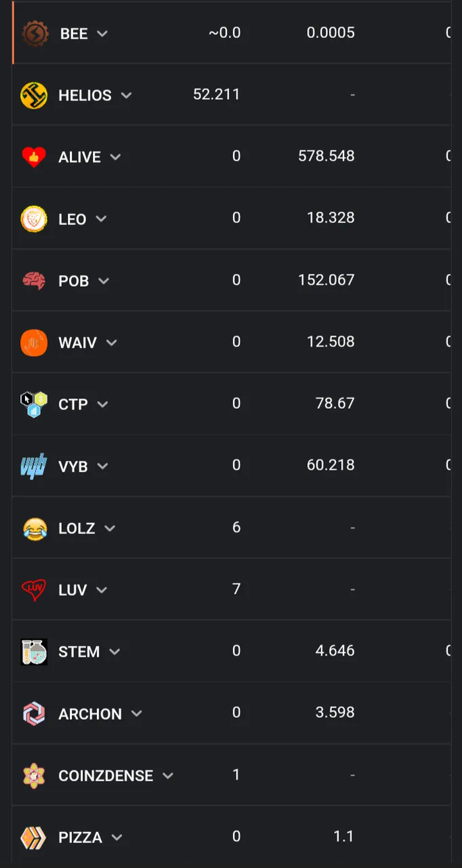The width and height of the screenshot is (462, 868).
Task: Expand the LUV token chevron
Action: pos(102,590)
